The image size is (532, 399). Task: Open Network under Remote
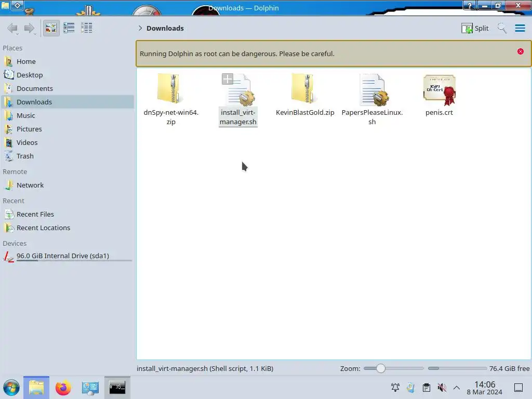[x=68, y=185]
